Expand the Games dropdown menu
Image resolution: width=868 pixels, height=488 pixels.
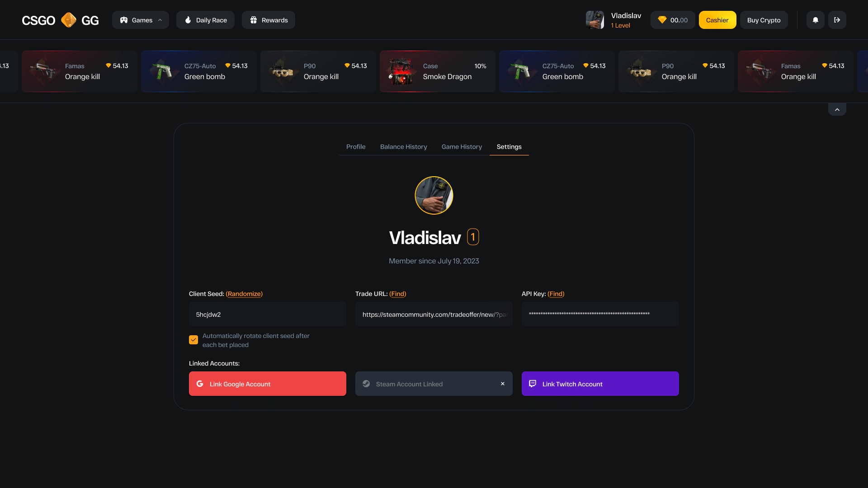click(141, 20)
